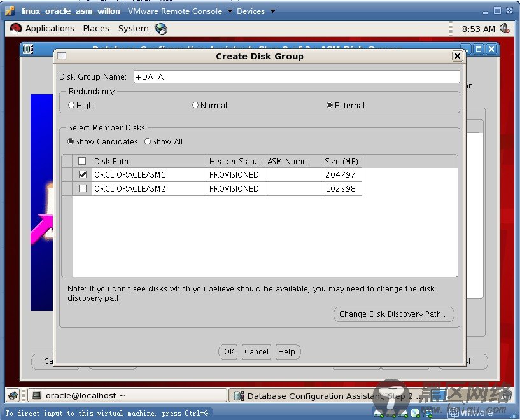Switch to oracle@localhost terminal in taskbar
This screenshot has height=420, width=520.
[x=127, y=395]
